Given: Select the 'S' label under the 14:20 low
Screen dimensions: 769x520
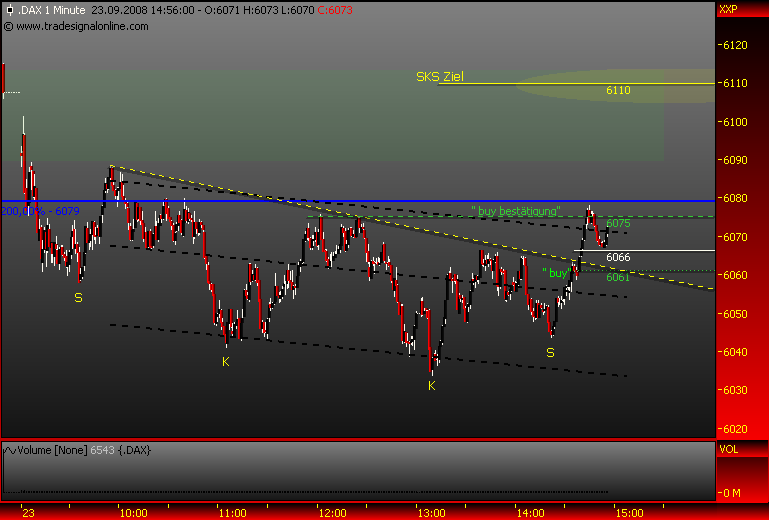Looking at the screenshot, I should click(x=550, y=353).
